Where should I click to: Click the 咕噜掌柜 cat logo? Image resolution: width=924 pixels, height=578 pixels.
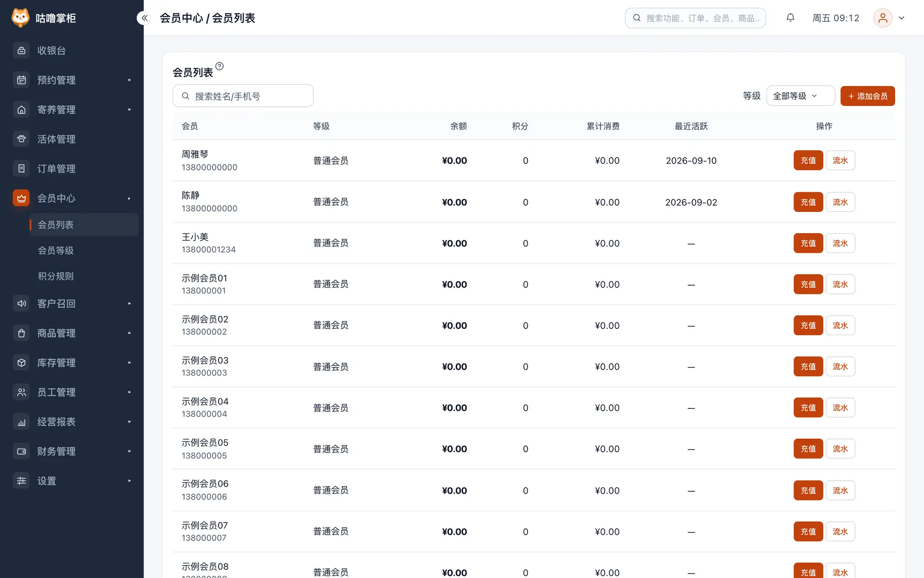[20, 18]
